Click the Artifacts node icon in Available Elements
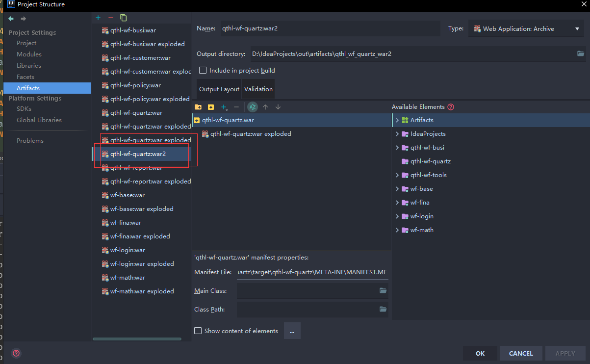Image resolution: width=590 pixels, height=364 pixels. (x=405, y=120)
